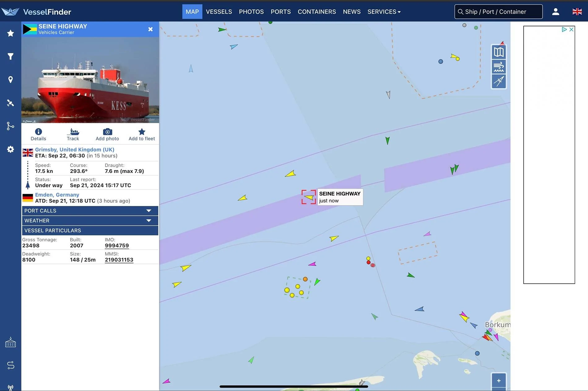The image size is (588, 391).
Task: Click the ATD: Sep 21, 12:18 UTC text
Action: (x=65, y=201)
